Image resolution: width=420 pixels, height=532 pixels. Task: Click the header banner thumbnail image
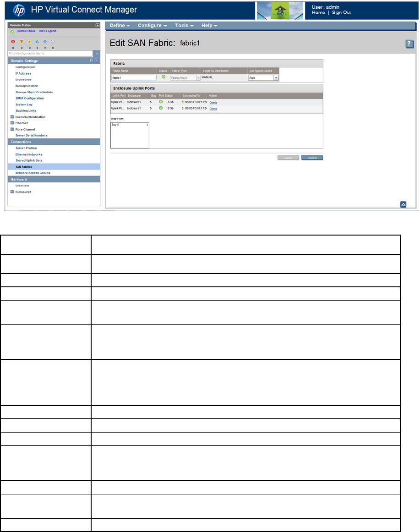[x=280, y=11]
